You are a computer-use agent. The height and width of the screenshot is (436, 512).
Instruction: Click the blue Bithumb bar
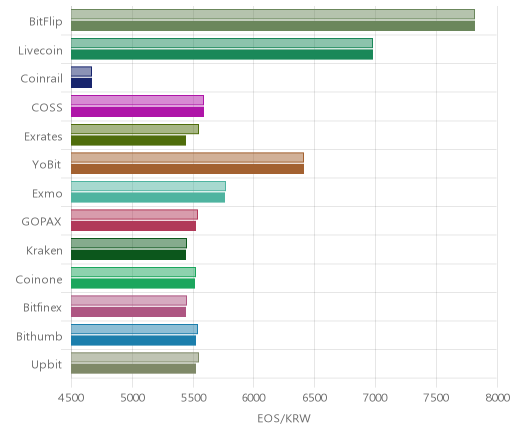[133, 341]
